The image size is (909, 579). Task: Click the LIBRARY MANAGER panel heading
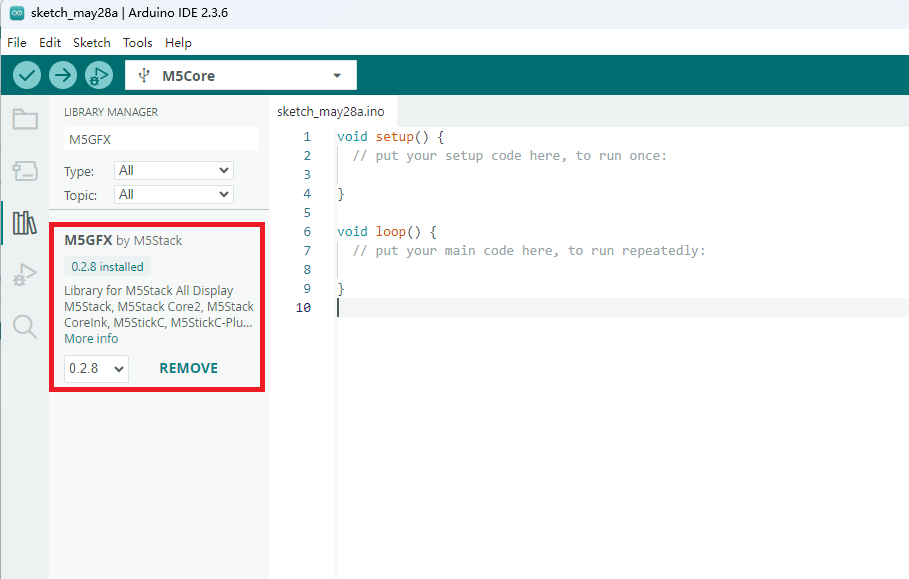(111, 112)
